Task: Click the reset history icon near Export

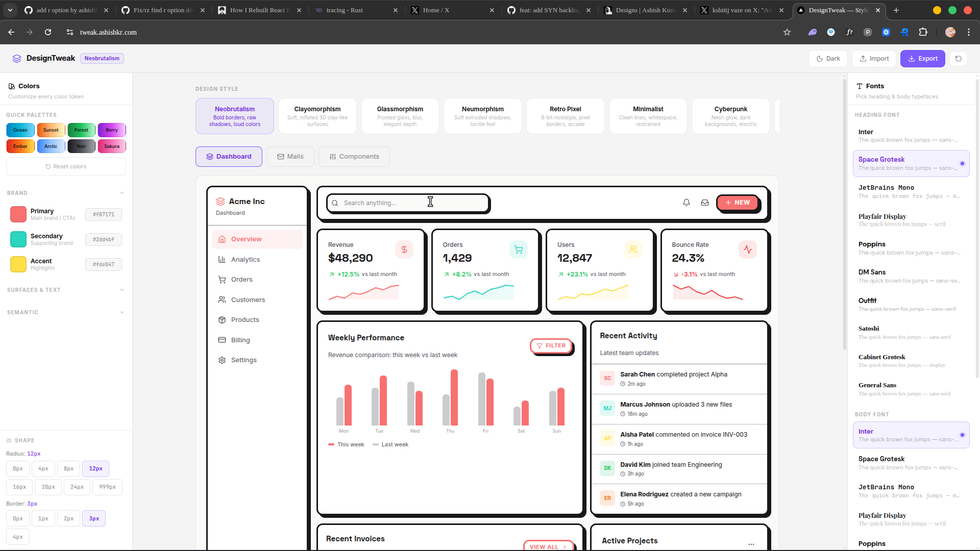Action: [x=958, y=58]
